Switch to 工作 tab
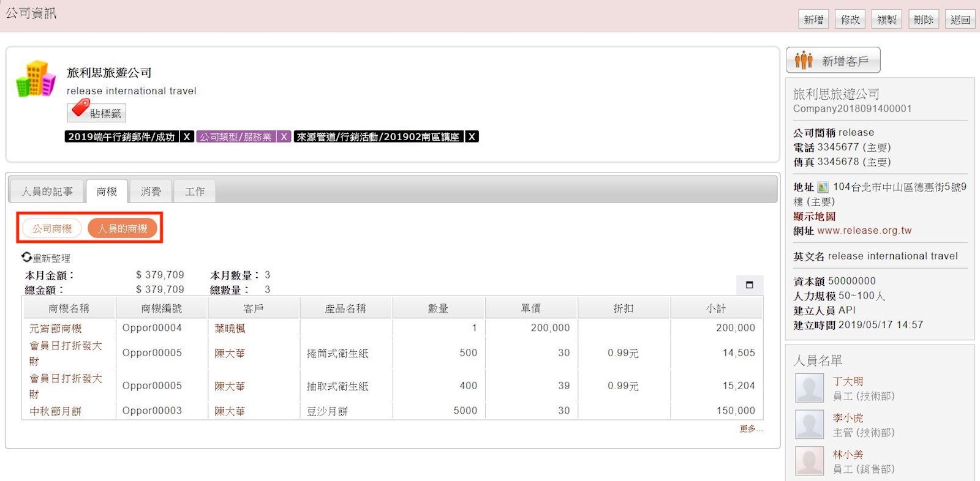The height and width of the screenshot is (481, 980). click(195, 192)
